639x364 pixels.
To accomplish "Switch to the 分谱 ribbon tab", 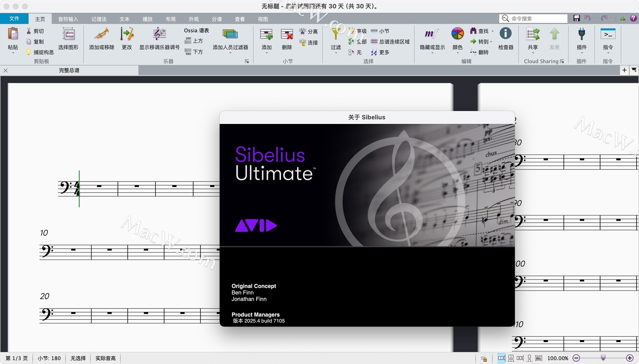I will click(x=217, y=19).
